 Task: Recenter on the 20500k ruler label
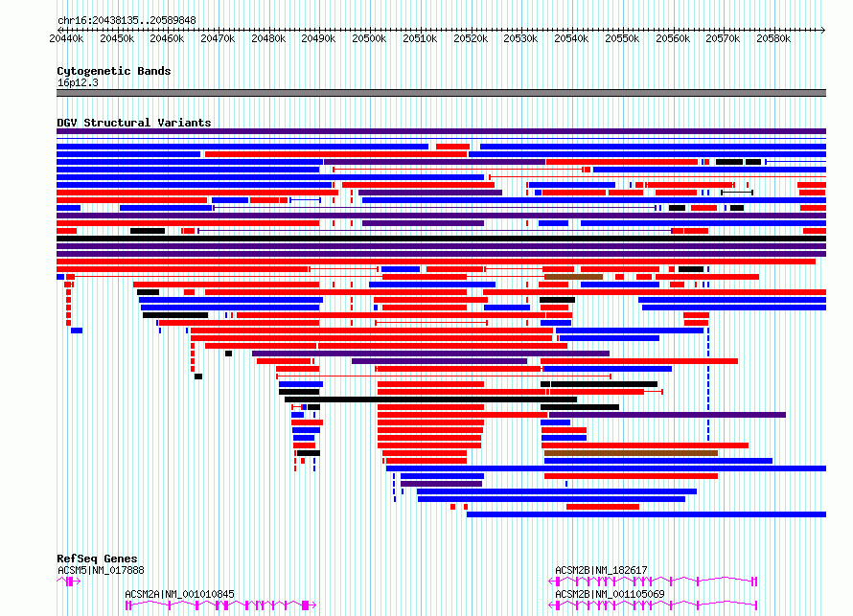click(x=369, y=38)
